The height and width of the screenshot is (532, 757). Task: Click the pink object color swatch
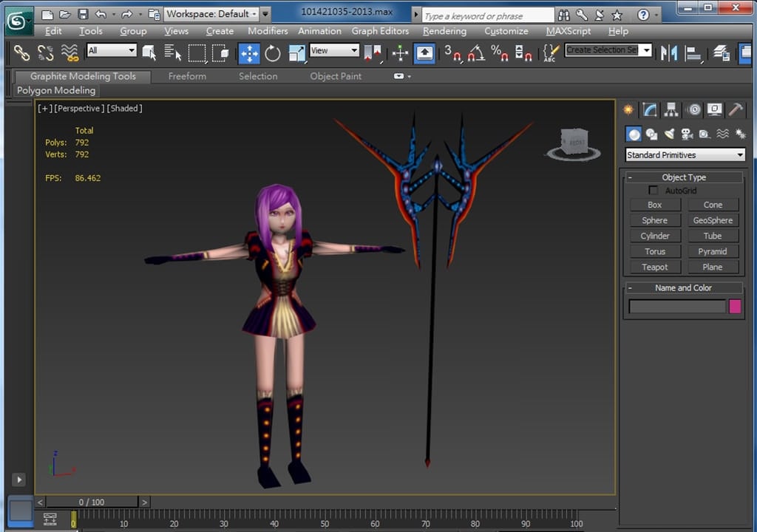click(735, 307)
